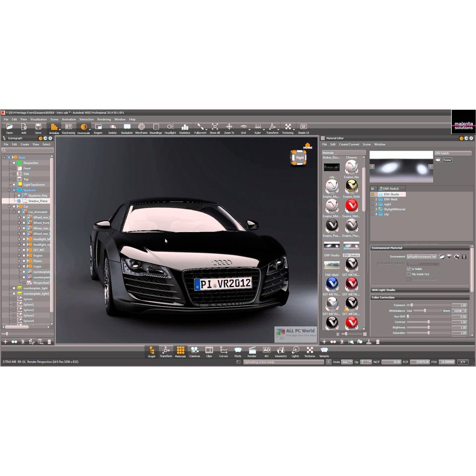The height and width of the screenshot is (476, 476).
Task: Open the Rendering menu
Action: [104, 119]
